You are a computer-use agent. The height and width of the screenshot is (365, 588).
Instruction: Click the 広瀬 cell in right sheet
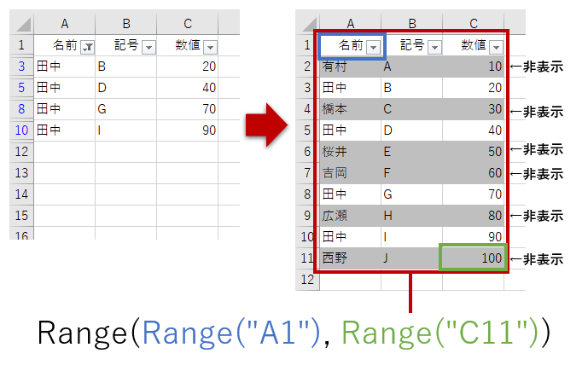[351, 216]
